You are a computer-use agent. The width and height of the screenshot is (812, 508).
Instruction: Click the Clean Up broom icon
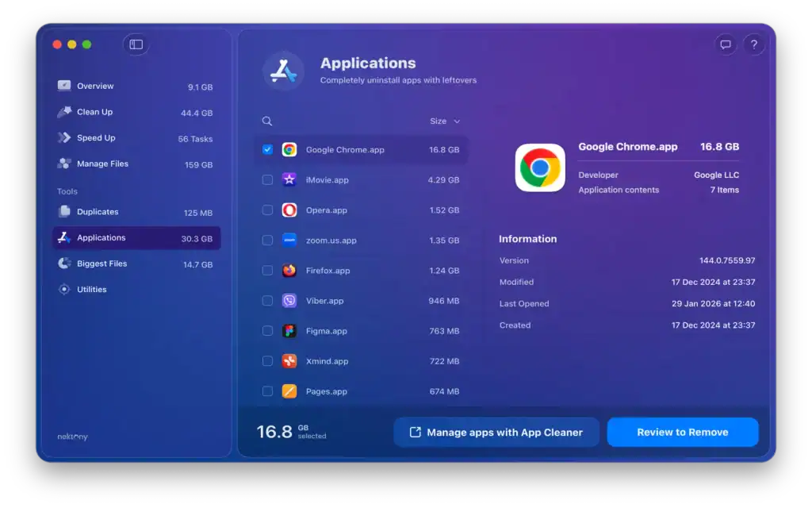click(x=64, y=111)
